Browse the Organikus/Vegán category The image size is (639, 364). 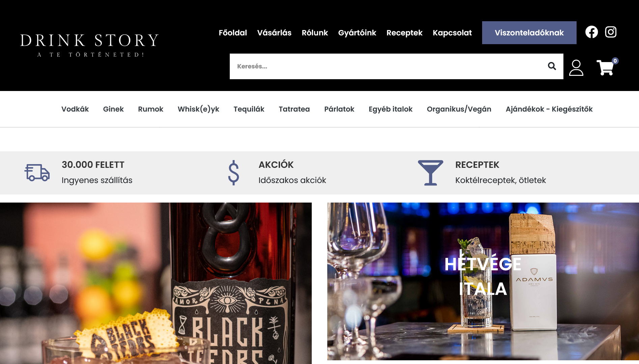click(459, 109)
